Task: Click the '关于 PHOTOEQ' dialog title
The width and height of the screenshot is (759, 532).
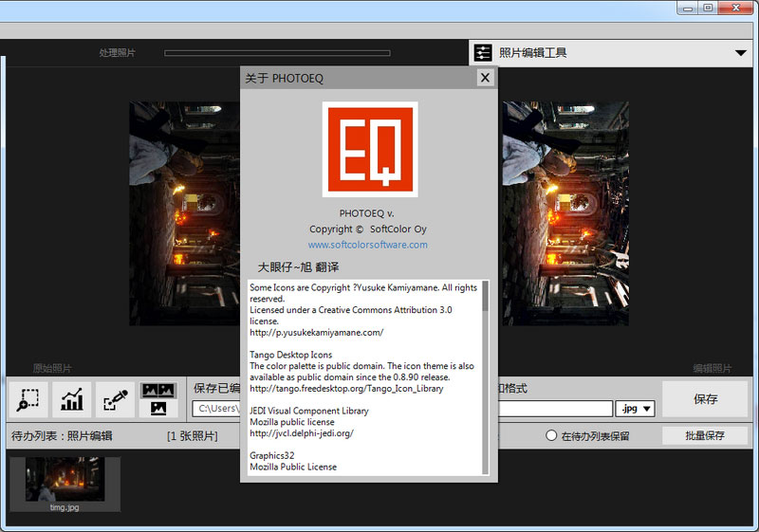Action: point(284,79)
